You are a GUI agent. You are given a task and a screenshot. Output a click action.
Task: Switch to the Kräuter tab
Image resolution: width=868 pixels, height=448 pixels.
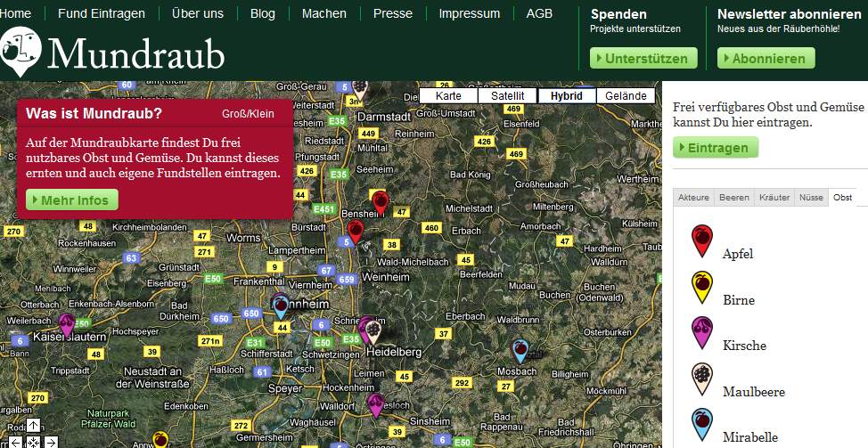(774, 198)
